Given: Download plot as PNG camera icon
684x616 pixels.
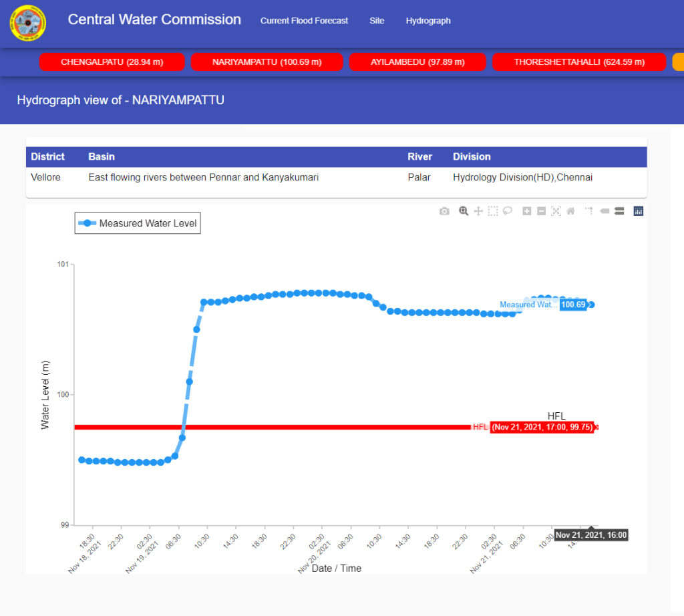Looking at the screenshot, I should click(444, 211).
